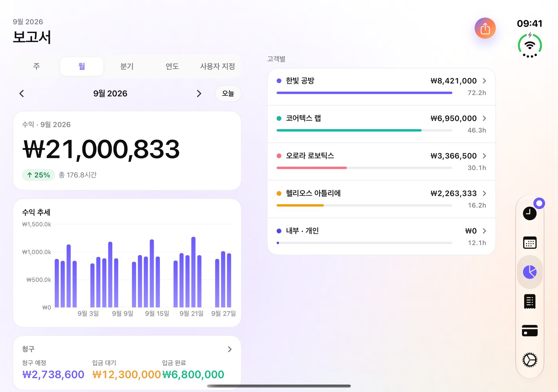
Task: Switch to the 분기 tab
Action: [127, 66]
